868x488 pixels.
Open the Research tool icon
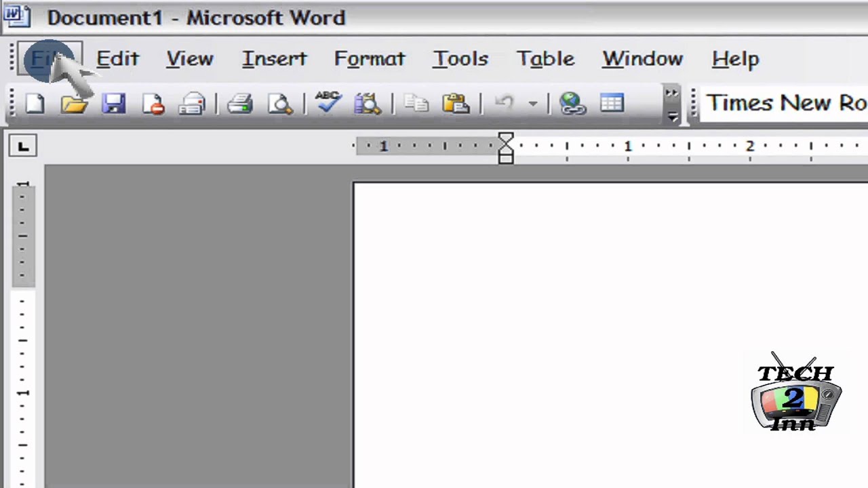pyautogui.click(x=368, y=104)
